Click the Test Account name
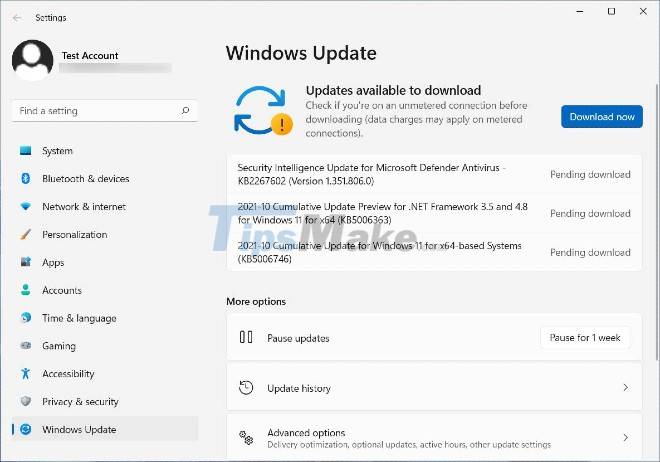660x462 pixels. coord(90,56)
